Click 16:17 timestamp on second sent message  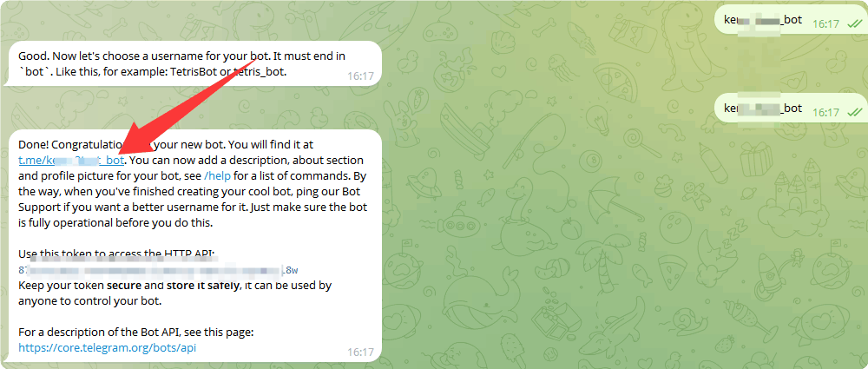(x=825, y=113)
